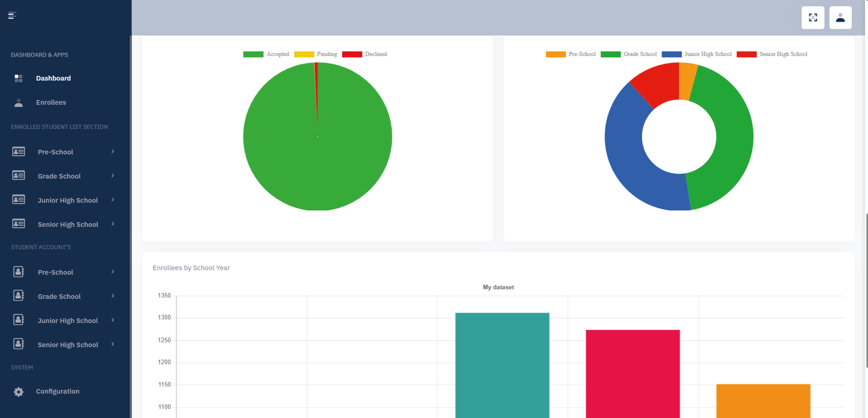Click contact book icon beside accounts Grade School
868x418 pixels.
19,296
